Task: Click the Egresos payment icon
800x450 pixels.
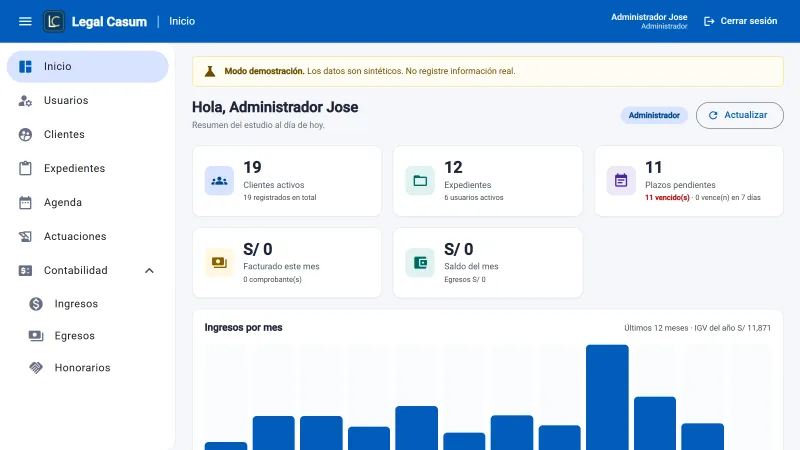Action: 36,336
